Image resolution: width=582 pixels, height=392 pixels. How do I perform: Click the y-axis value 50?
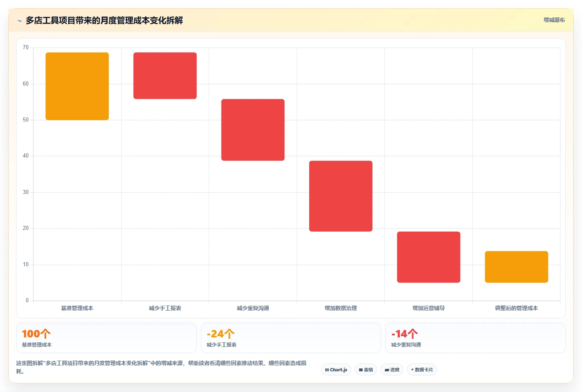(26, 120)
